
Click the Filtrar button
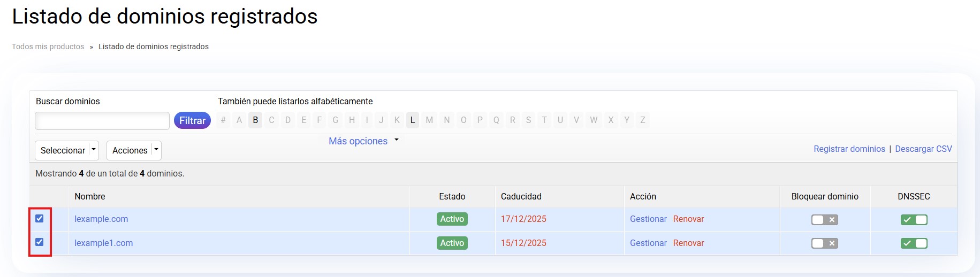point(192,121)
